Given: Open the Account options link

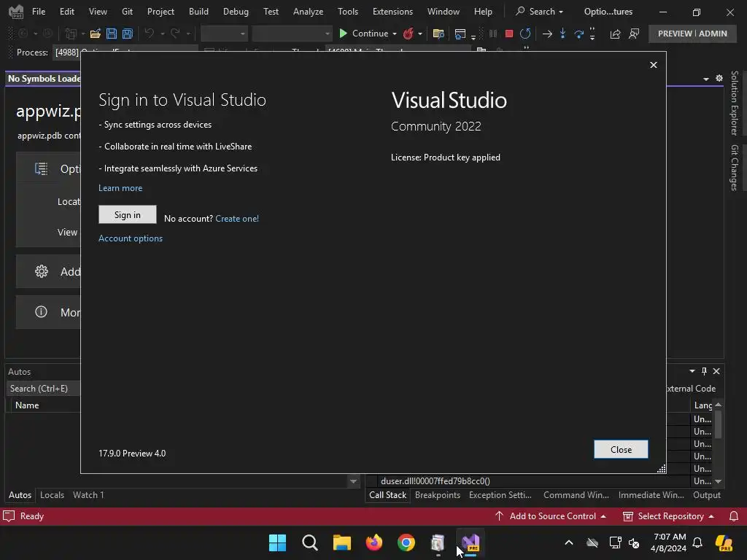Looking at the screenshot, I should [131, 238].
